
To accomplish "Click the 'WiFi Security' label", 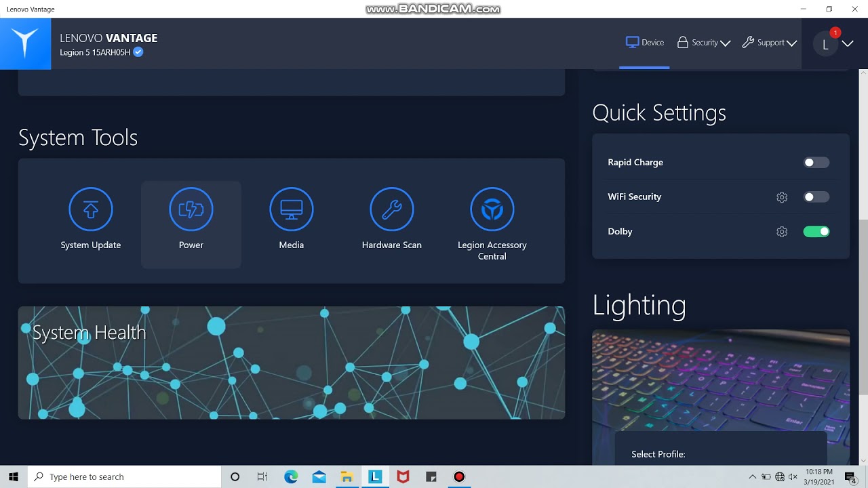I will pos(635,197).
